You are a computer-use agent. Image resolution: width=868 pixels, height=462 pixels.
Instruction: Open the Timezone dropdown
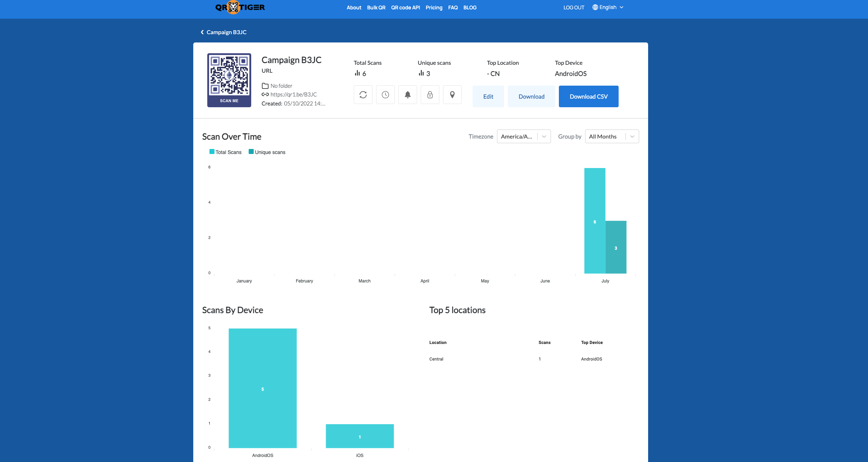tap(524, 136)
